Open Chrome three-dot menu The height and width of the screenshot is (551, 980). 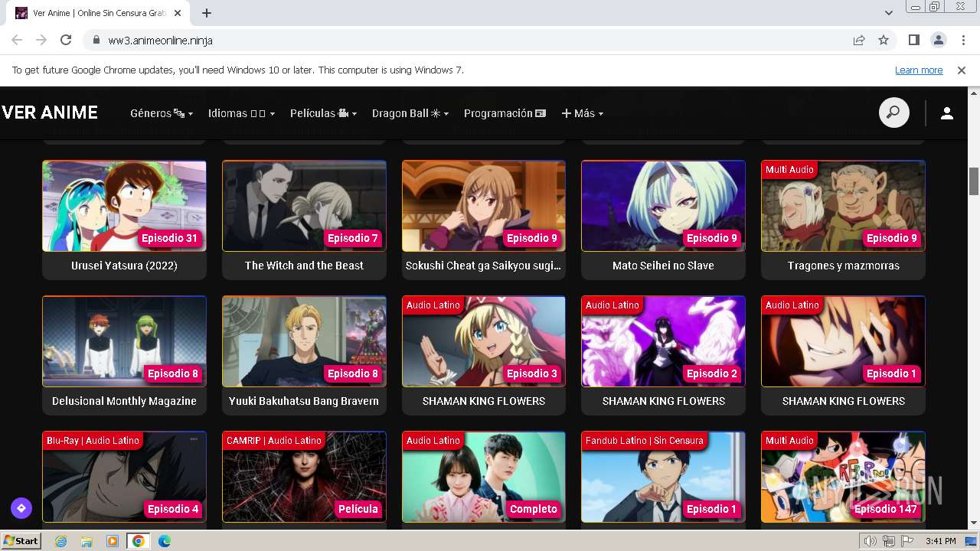[962, 40]
